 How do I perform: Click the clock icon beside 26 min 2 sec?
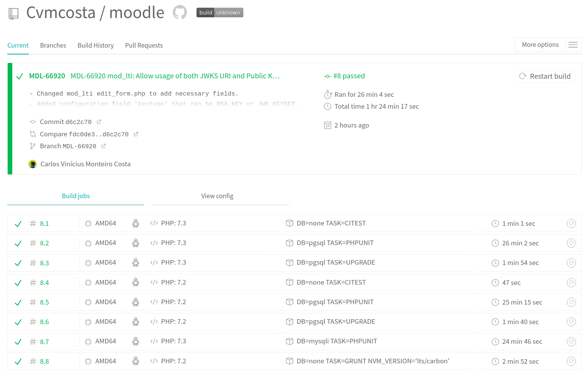[x=496, y=243]
